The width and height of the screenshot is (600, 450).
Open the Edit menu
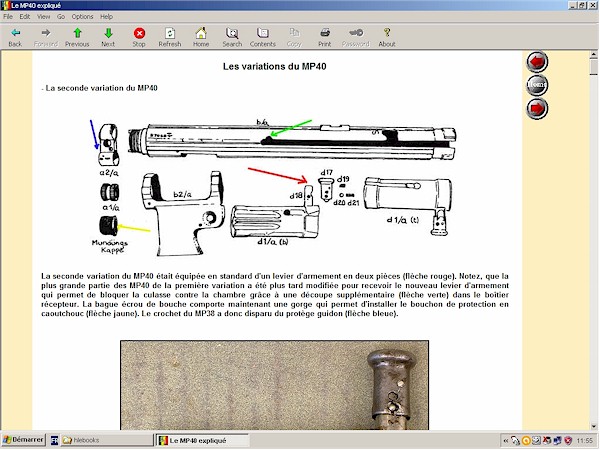25,16
